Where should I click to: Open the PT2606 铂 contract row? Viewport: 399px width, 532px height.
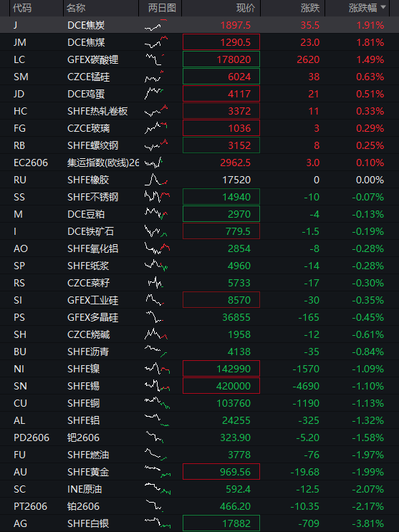point(199,506)
